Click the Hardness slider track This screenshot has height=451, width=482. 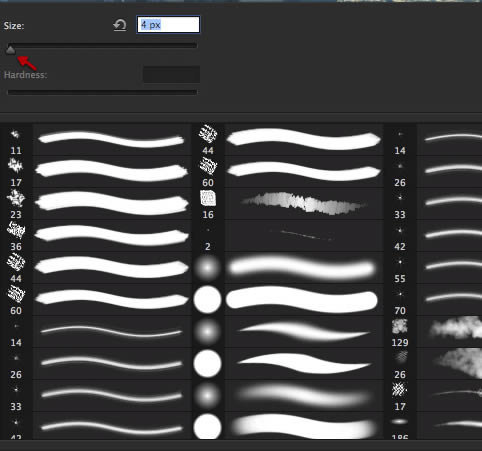[x=102, y=92]
